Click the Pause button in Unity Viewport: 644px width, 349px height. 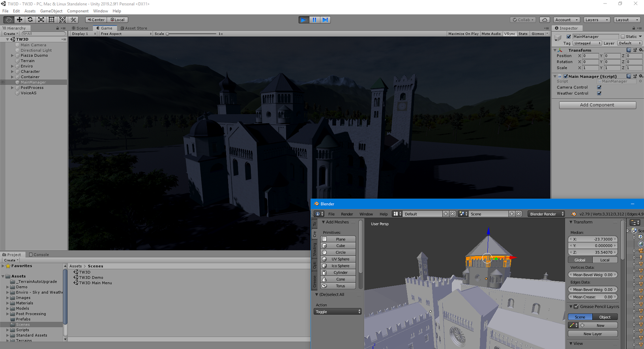pyautogui.click(x=315, y=20)
